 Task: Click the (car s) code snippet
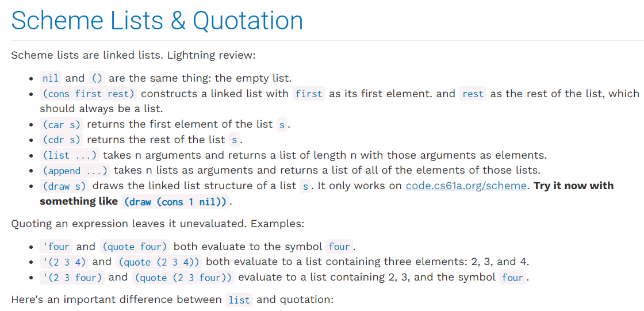[61, 124]
